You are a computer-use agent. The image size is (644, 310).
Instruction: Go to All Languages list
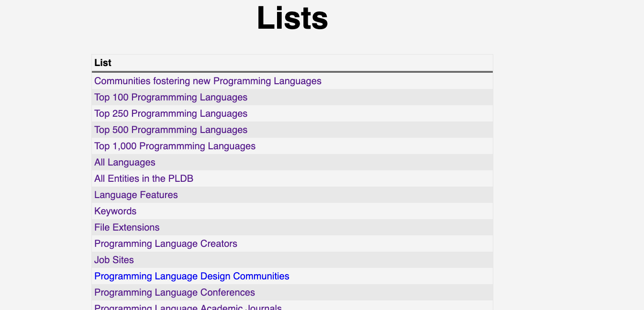point(125,162)
